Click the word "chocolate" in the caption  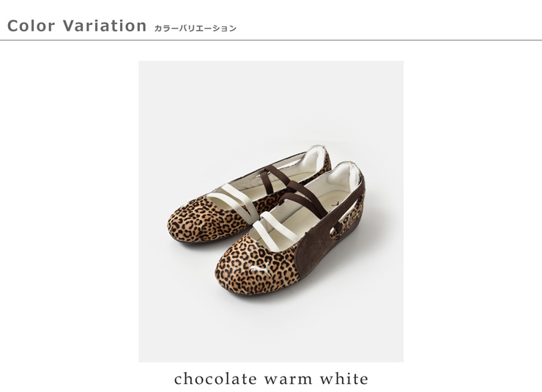click(x=215, y=379)
